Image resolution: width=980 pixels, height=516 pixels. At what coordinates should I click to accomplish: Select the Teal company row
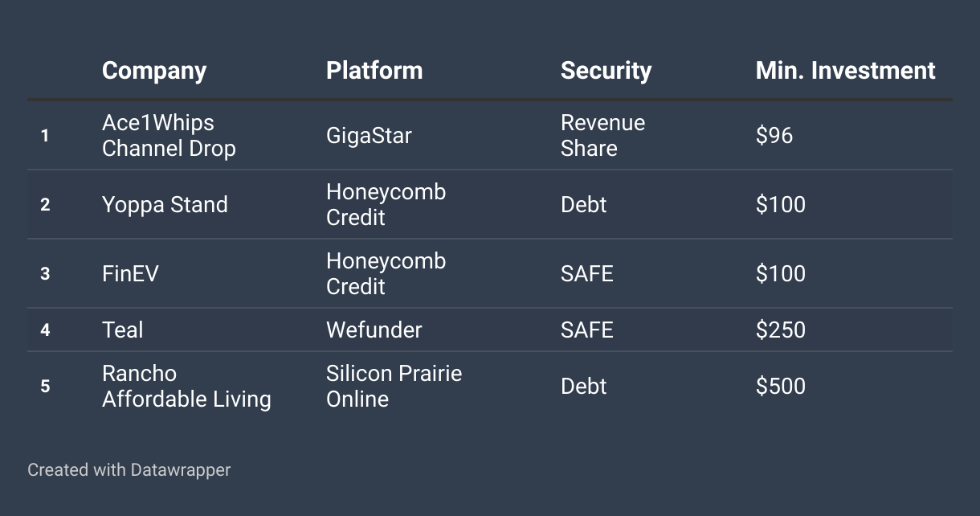click(x=490, y=330)
